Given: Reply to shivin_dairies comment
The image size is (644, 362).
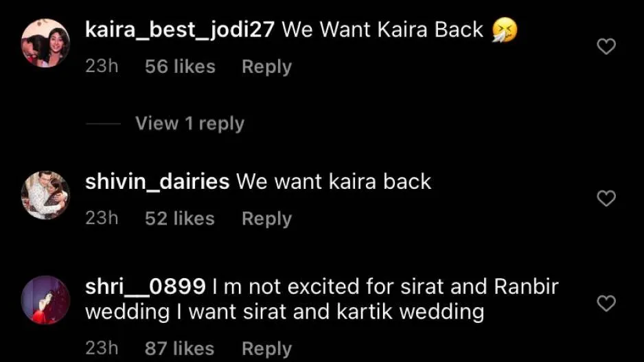Looking at the screenshot, I should 267,218.
